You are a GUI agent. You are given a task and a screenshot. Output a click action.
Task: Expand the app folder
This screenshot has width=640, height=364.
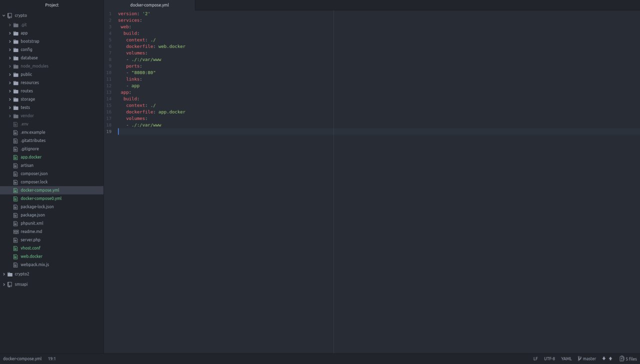point(9,33)
